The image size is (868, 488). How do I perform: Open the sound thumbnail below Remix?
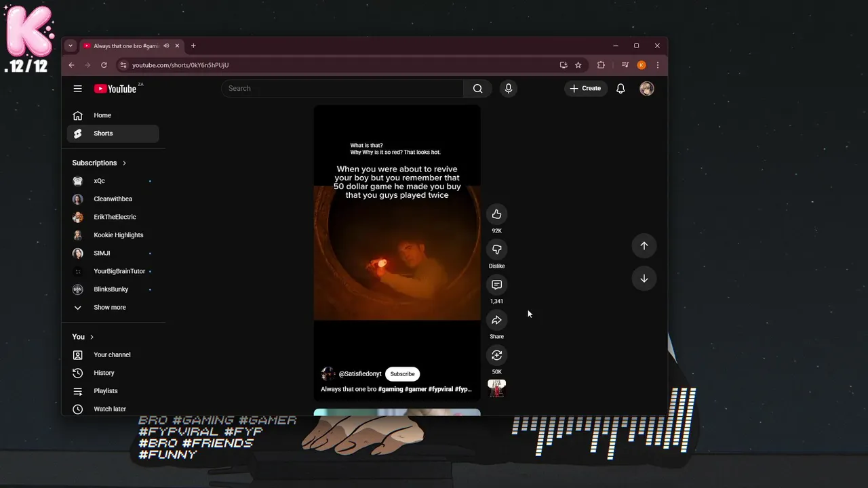(497, 388)
